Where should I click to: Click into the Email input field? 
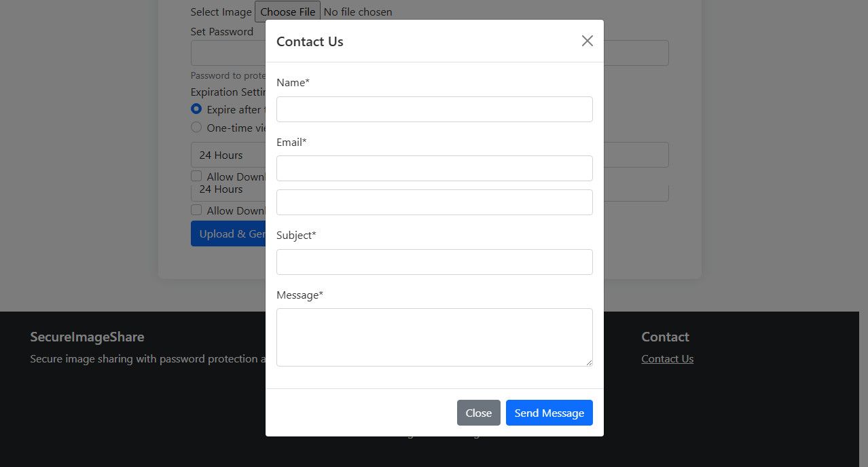click(434, 168)
